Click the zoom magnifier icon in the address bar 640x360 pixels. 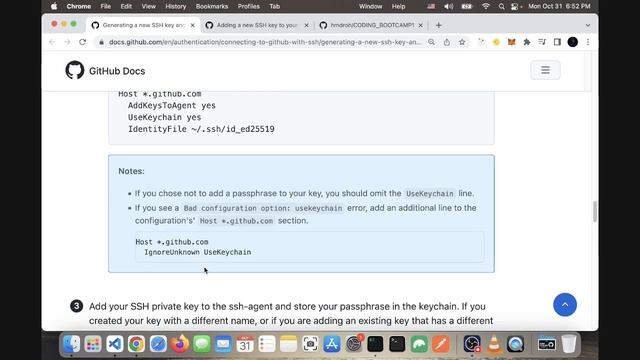(x=431, y=42)
